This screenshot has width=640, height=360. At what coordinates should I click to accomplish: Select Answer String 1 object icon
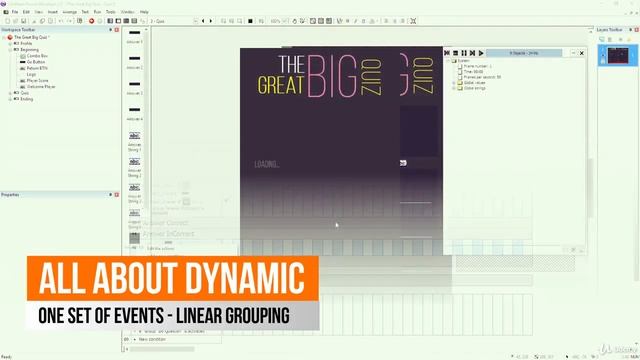click(134, 136)
